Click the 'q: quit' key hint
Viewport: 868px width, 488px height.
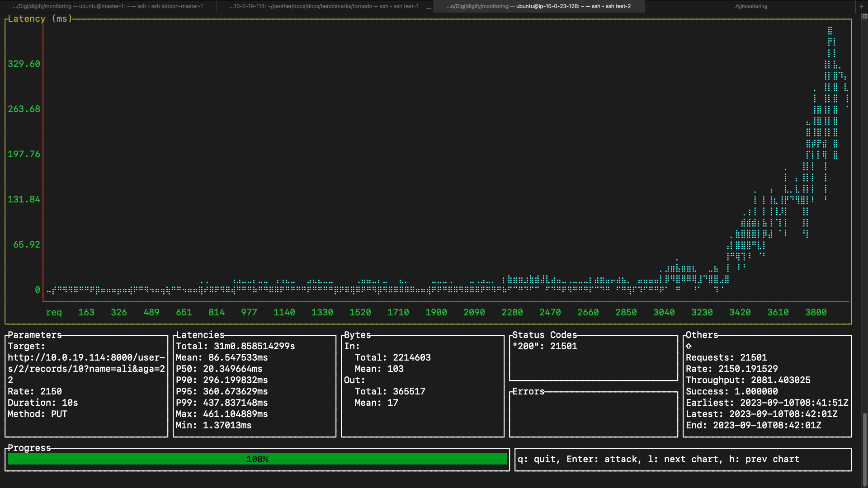tap(538, 459)
